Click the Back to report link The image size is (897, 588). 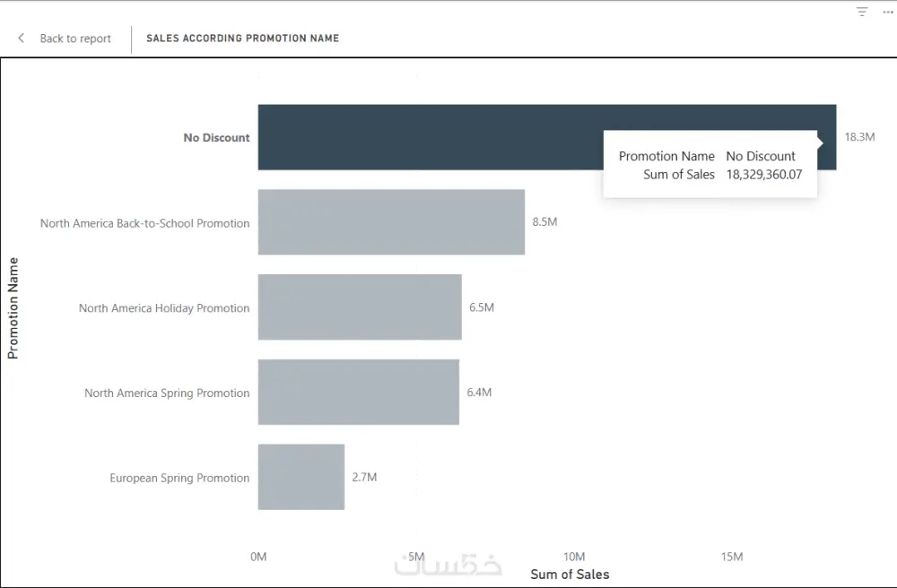point(74,39)
